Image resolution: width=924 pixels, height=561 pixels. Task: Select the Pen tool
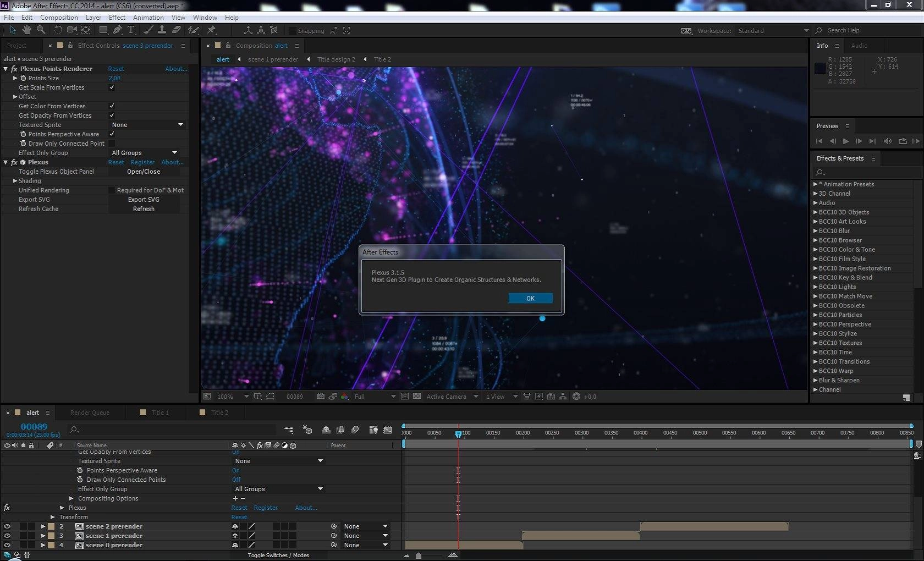click(x=117, y=30)
